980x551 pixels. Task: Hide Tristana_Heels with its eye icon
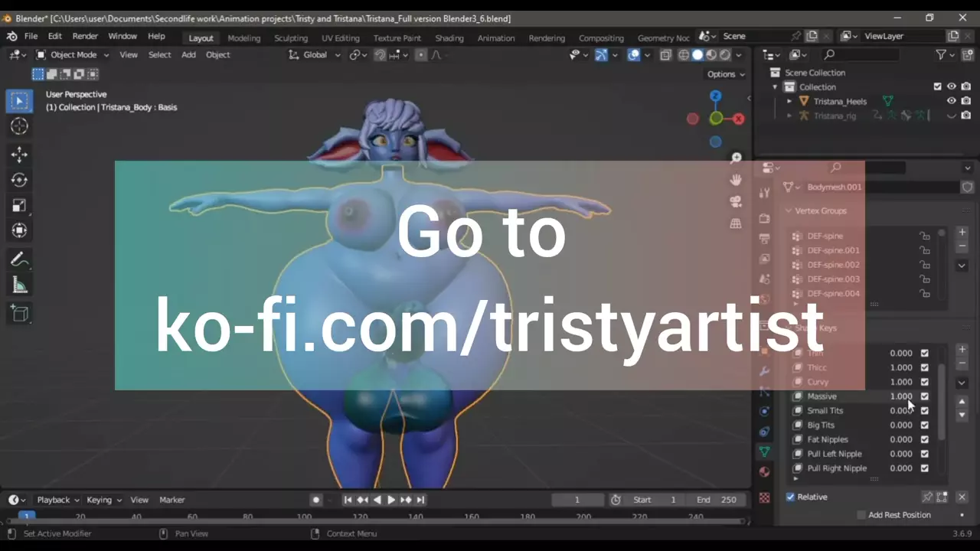click(x=952, y=101)
